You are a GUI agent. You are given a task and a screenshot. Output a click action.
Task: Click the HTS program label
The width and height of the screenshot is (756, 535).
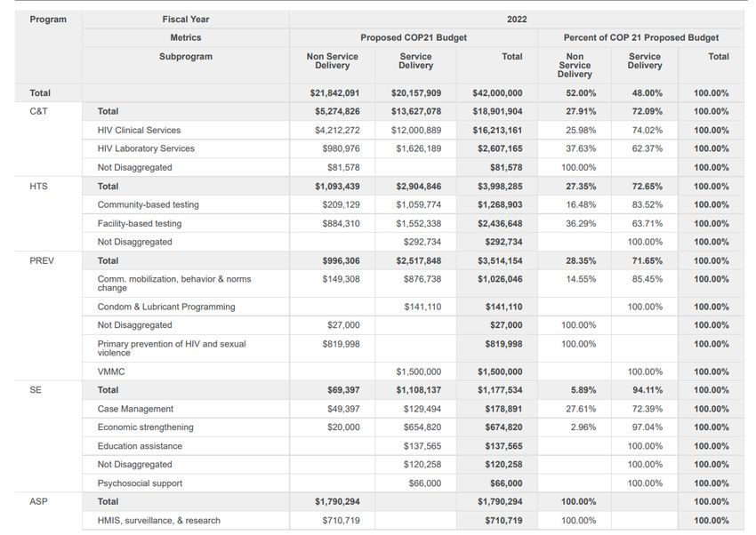[x=38, y=187]
